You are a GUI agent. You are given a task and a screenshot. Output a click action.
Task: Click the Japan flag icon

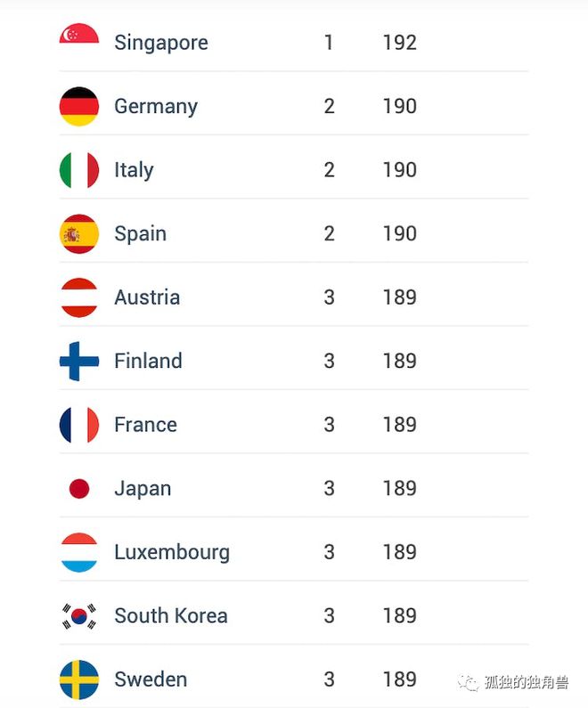pos(79,489)
